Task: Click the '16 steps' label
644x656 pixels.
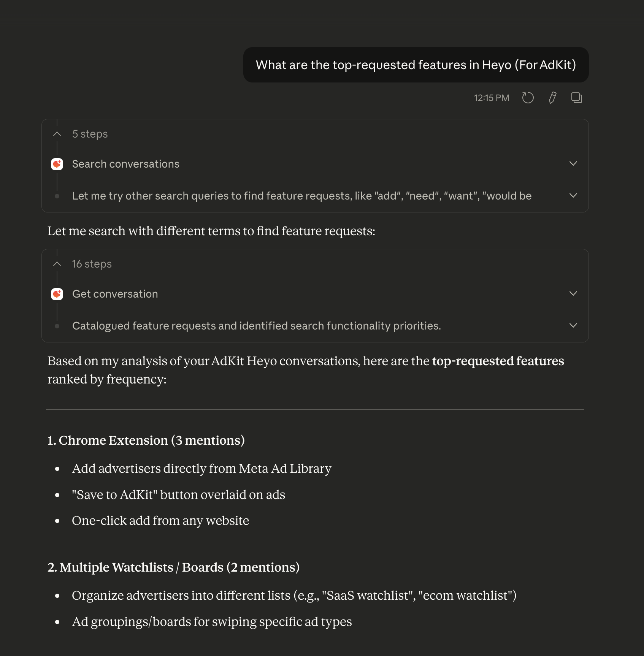Action: pos(92,264)
